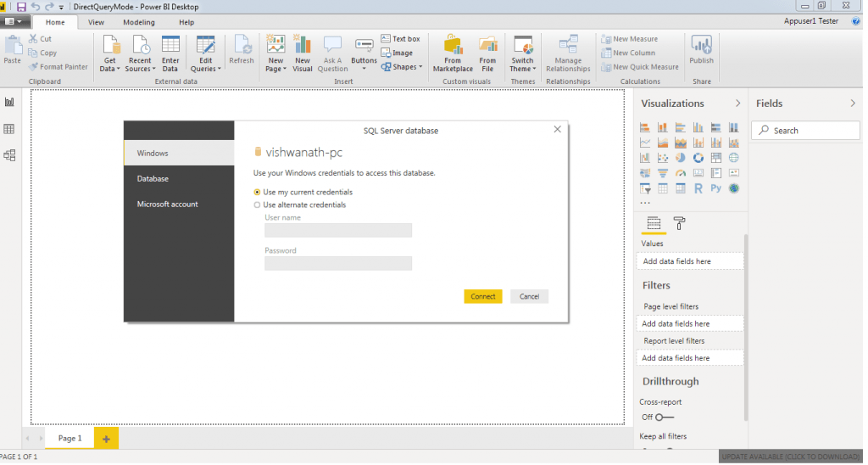Viewport: 868px width, 465px height.
Task: Click the Cancel button in dialog
Action: [x=529, y=297]
